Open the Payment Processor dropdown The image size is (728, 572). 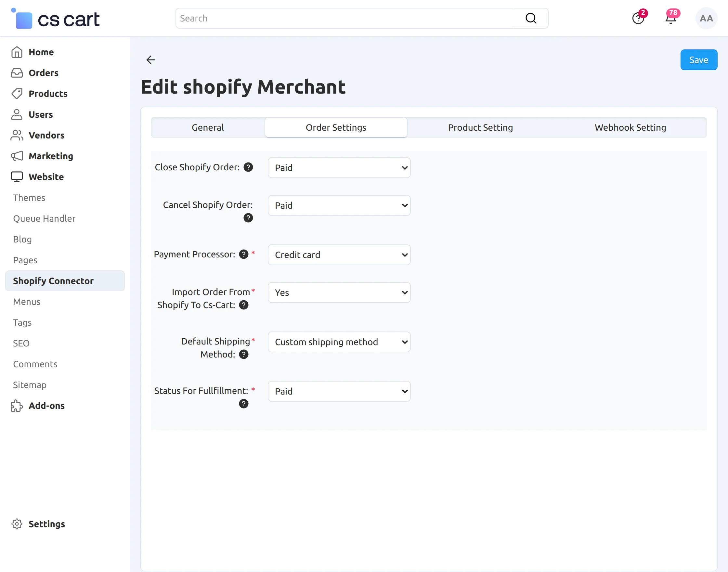pos(339,254)
